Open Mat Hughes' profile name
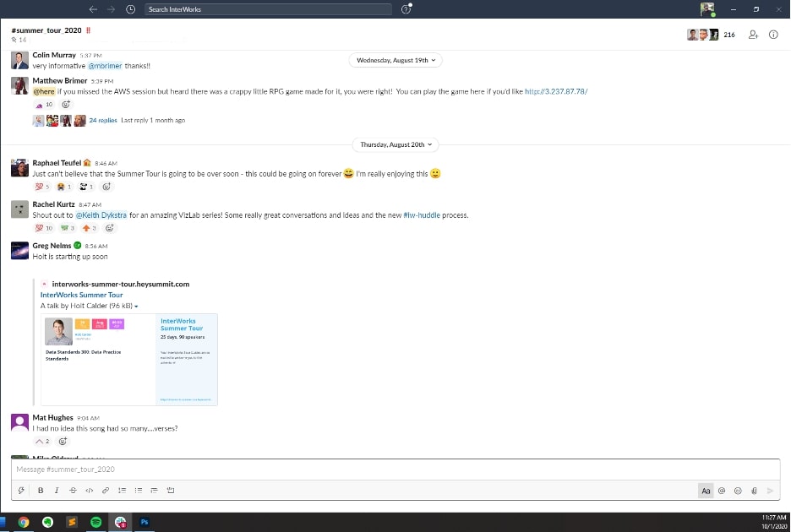 pos(53,417)
